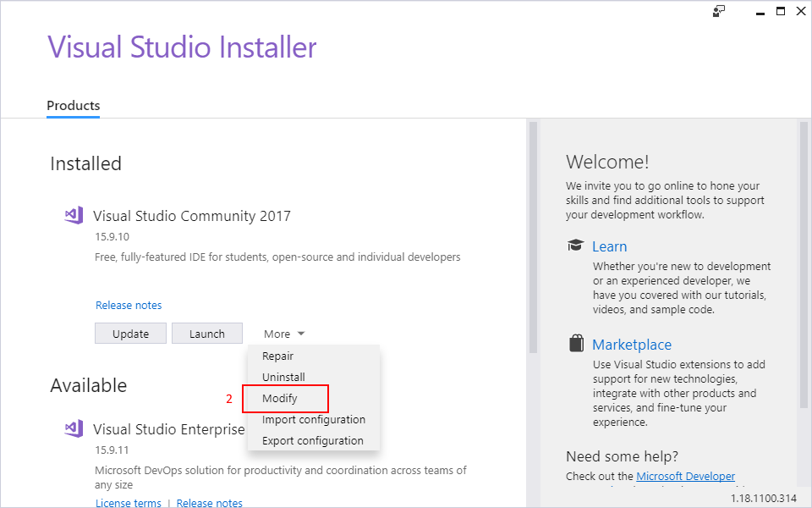Click Visual Studio Community 2017 logo icon
Viewport: 812px width, 508px height.
pos(74,215)
